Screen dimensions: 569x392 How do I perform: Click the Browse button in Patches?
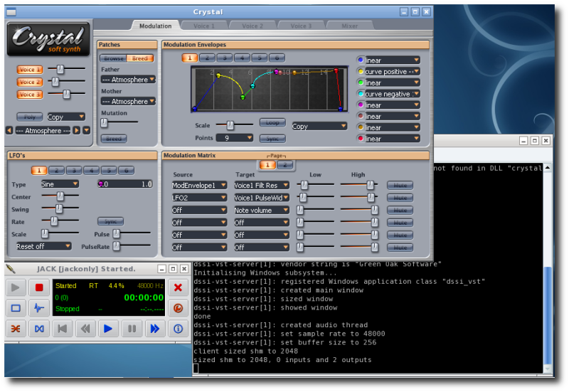(112, 58)
